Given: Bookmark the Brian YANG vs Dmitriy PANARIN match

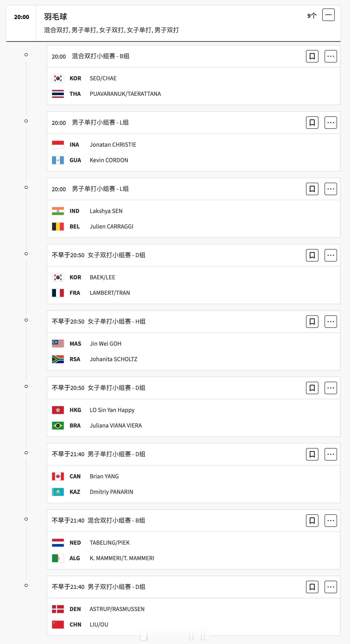Looking at the screenshot, I should (312, 454).
